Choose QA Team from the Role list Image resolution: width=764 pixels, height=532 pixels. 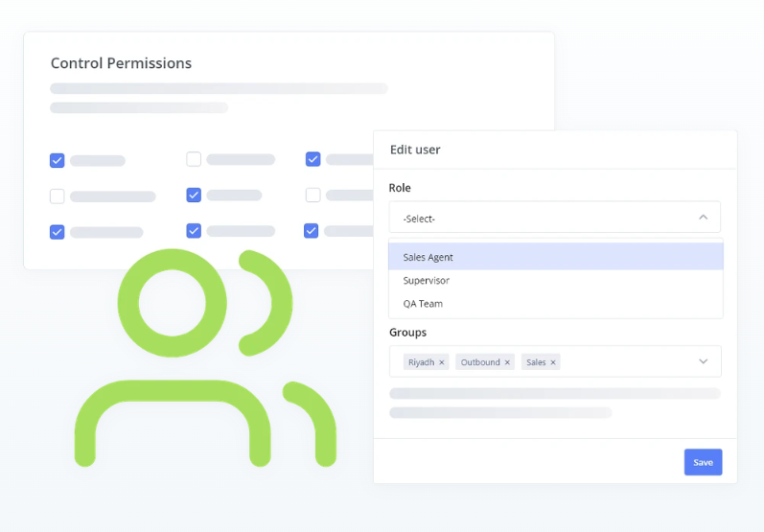pos(555,304)
